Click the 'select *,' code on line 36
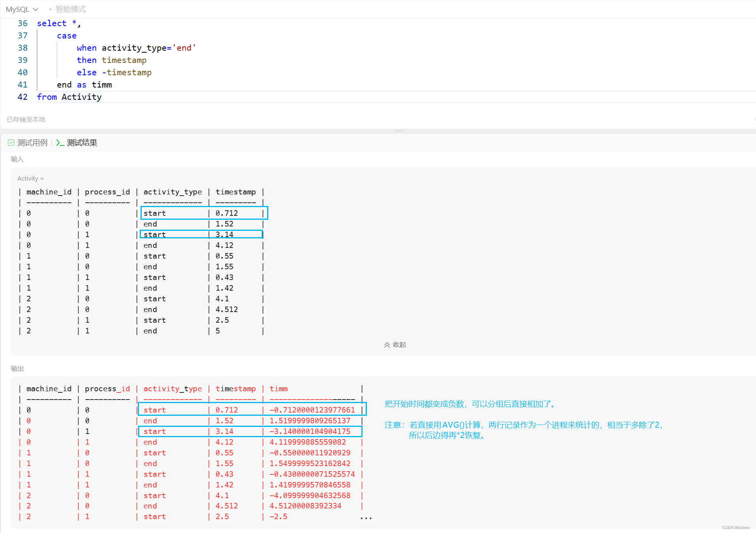Viewport: 756px width, 533px height. click(59, 23)
